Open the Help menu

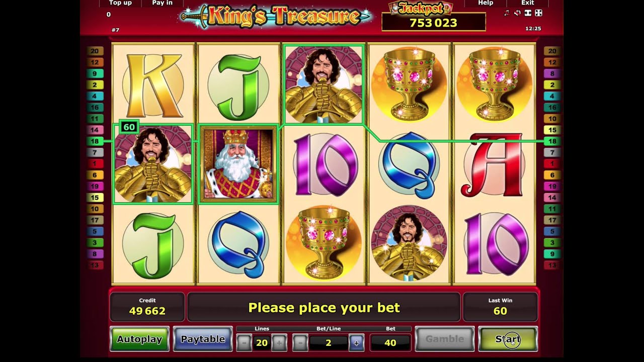pos(486,3)
